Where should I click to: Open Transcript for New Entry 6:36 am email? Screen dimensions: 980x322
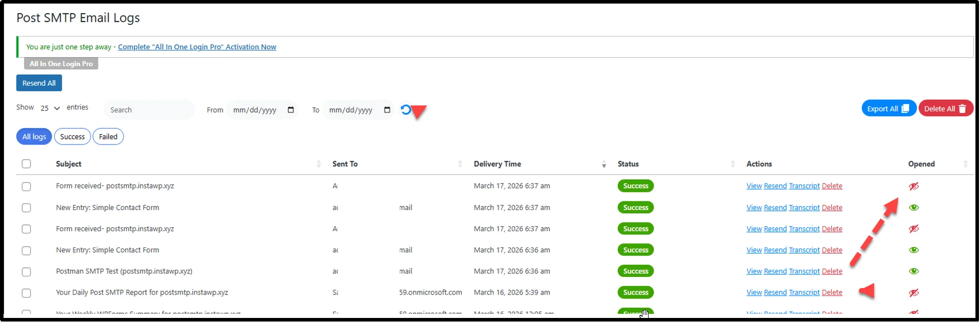tap(804, 250)
